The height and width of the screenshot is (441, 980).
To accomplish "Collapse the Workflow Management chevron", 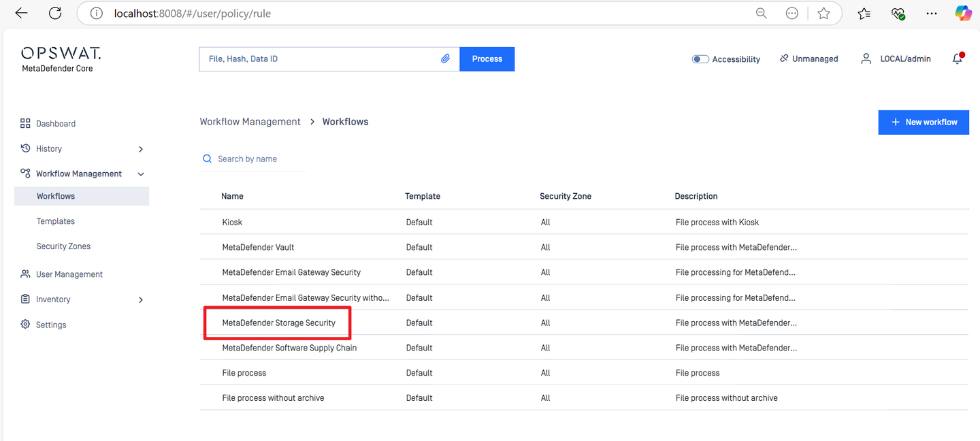I will coord(141,174).
